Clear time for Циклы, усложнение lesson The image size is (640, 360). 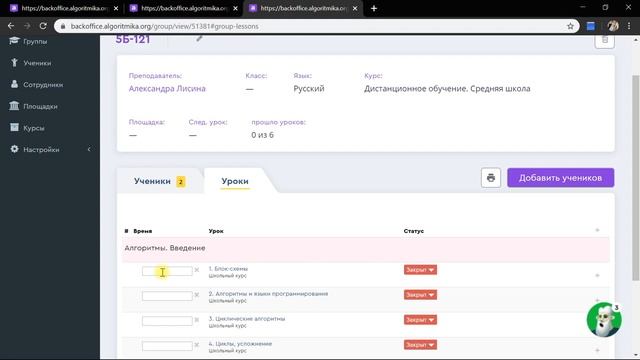(197, 344)
